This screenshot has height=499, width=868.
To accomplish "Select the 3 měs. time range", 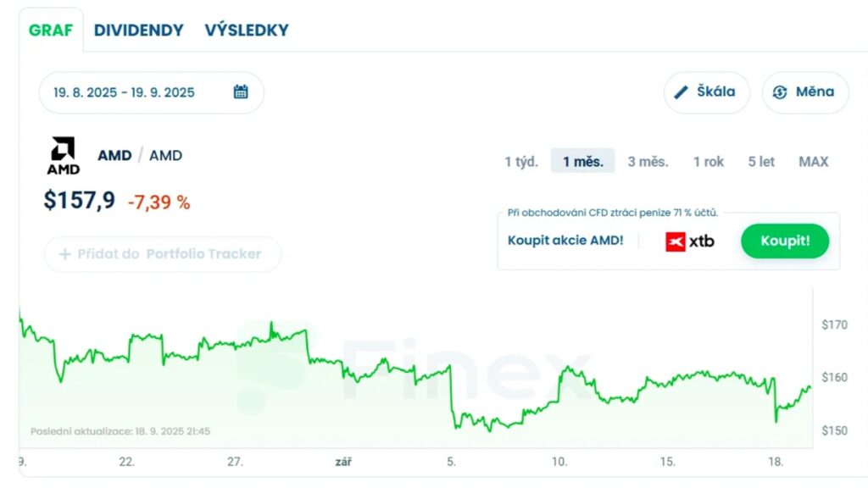I will point(648,162).
